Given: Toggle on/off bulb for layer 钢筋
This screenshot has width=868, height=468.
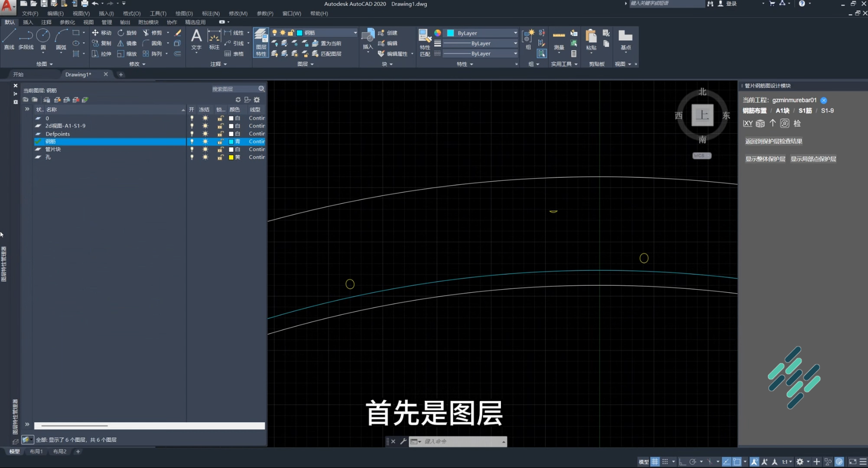Looking at the screenshot, I should click(192, 142).
